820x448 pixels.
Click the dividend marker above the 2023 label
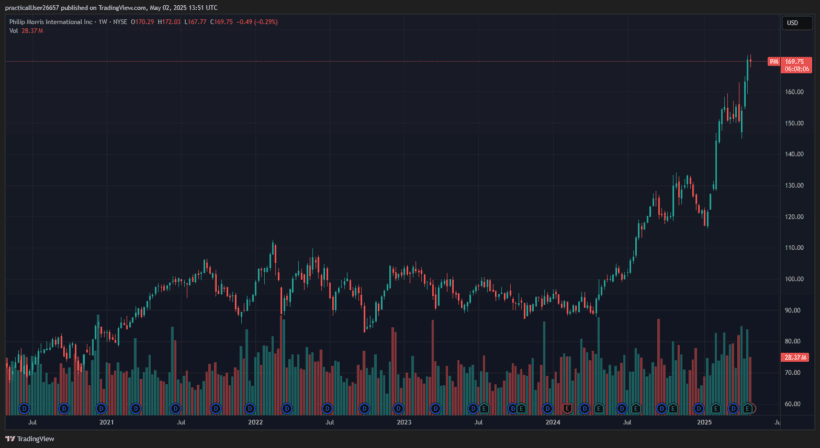pyautogui.click(x=399, y=408)
